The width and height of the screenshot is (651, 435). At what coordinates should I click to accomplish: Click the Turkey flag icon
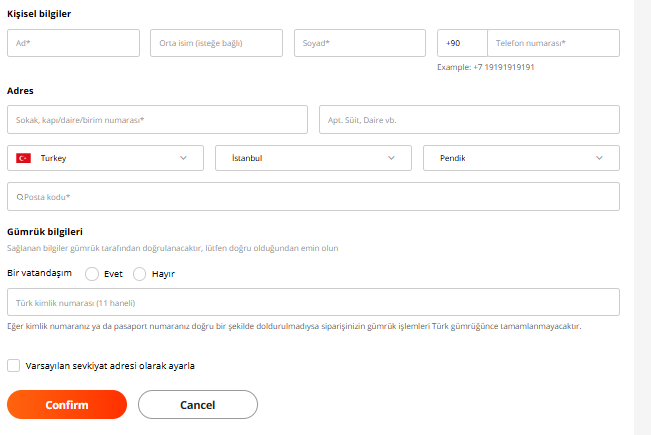(23, 158)
